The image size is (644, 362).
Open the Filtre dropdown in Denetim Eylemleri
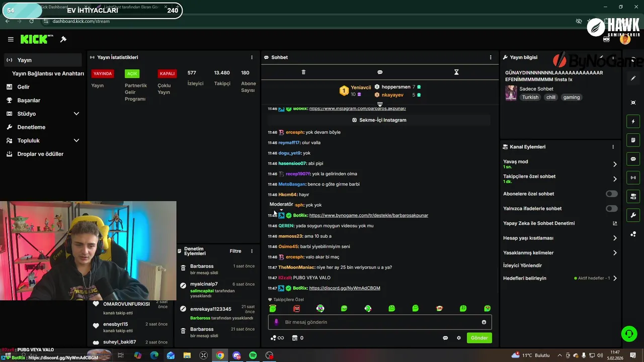[x=235, y=251]
